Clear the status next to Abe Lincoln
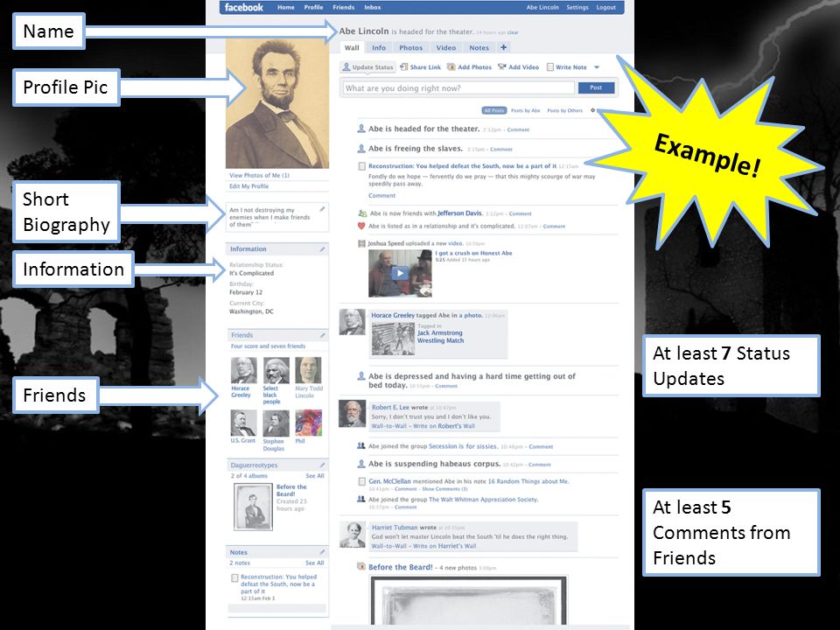This screenshot has height=630, width=840. tap(513, 32)
